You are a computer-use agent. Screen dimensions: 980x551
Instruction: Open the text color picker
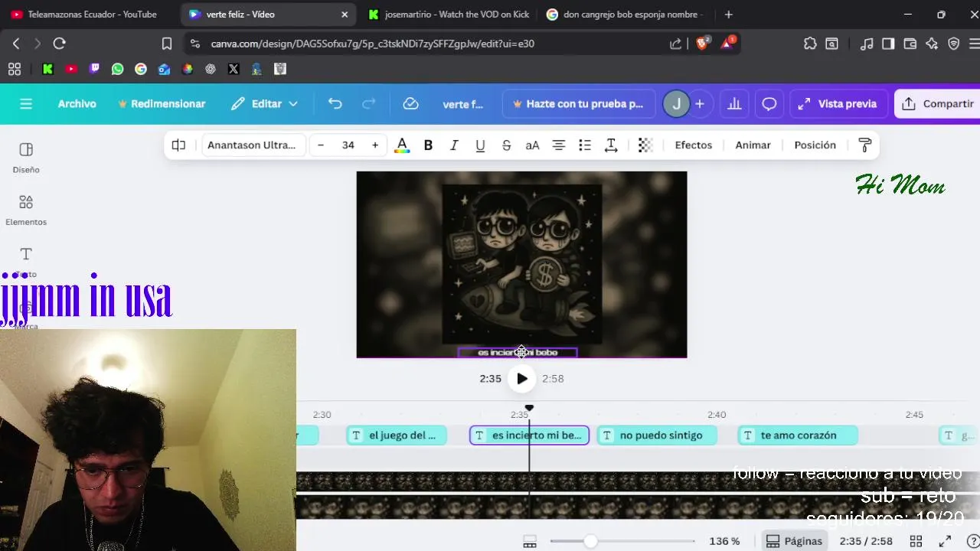(402, 145)
